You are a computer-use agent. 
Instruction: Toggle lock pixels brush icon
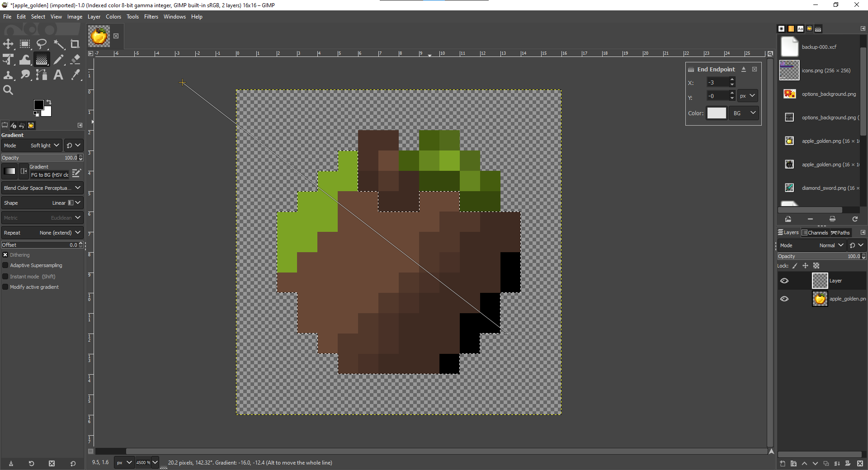tap(795, 266)
